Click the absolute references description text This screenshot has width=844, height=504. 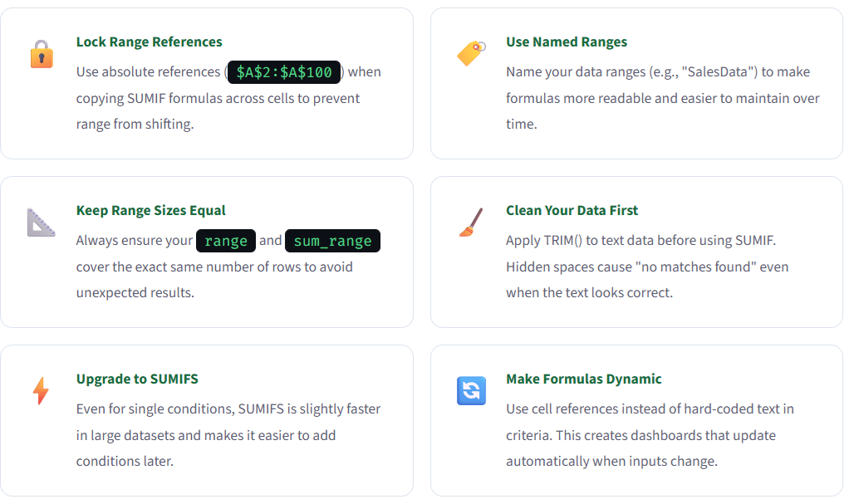coord(218,99)
